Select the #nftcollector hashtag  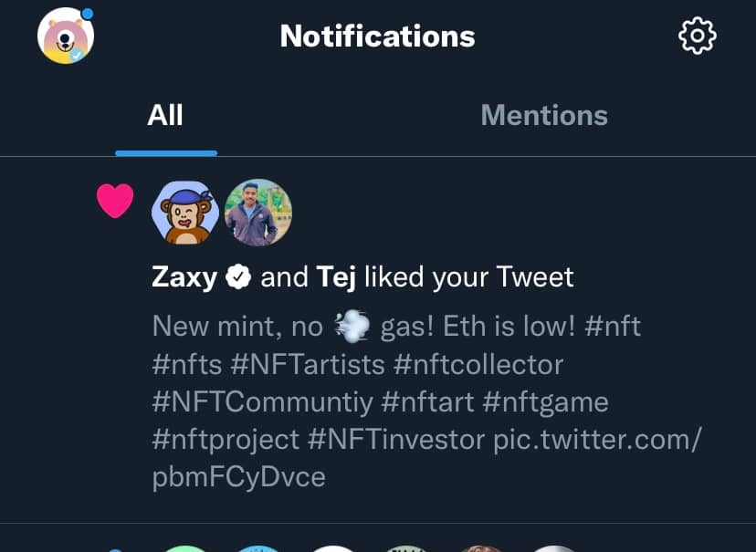point(478,364)
